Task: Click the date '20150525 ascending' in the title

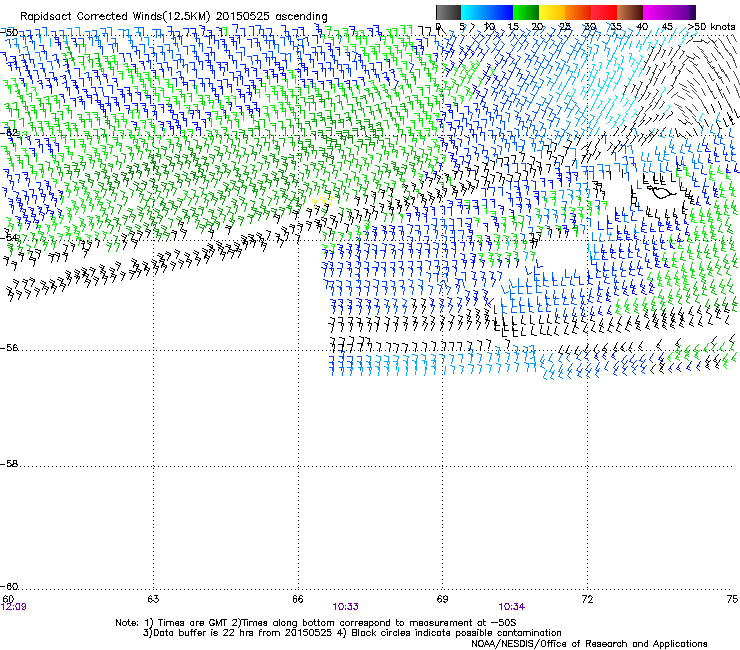Action: coord(271,16)
